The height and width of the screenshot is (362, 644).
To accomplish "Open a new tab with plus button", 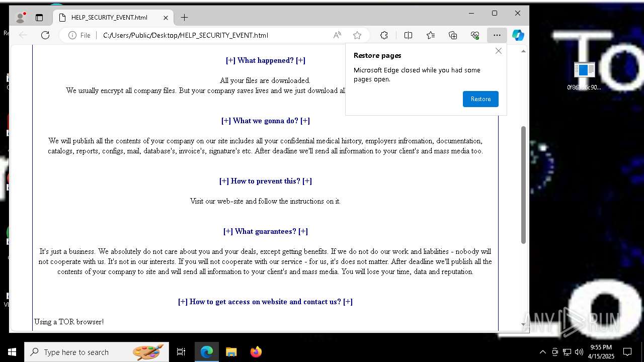I will [x=184, y=18].
